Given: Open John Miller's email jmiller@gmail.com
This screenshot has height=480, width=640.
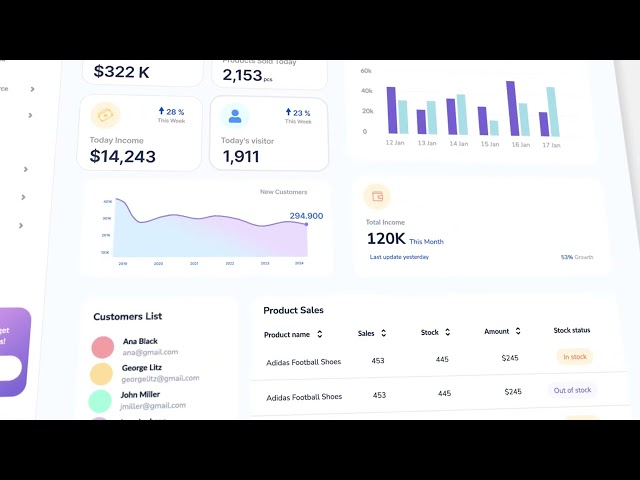Looking at the screenshot, I should [153, 405].
